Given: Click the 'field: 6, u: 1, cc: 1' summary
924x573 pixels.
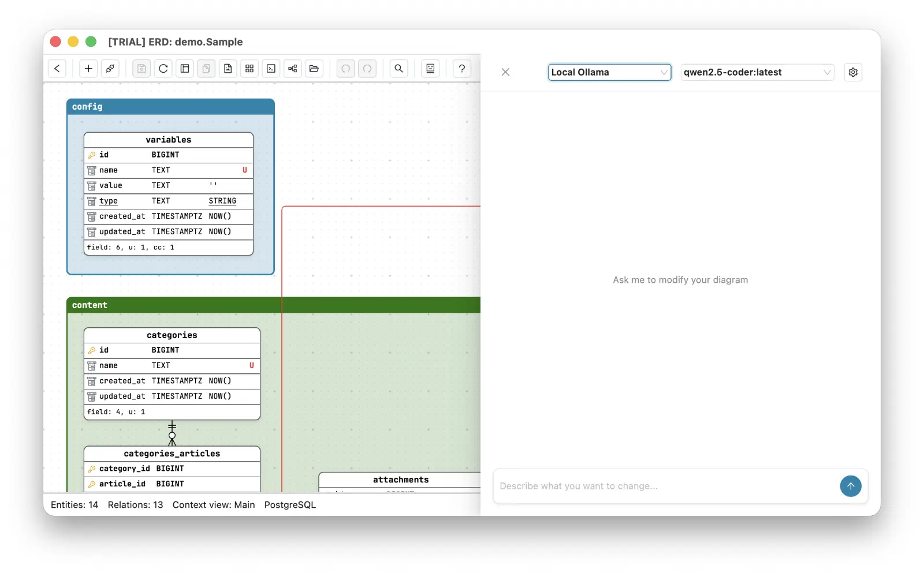Looking at the screenshot, I should click(x=131, y=248).
